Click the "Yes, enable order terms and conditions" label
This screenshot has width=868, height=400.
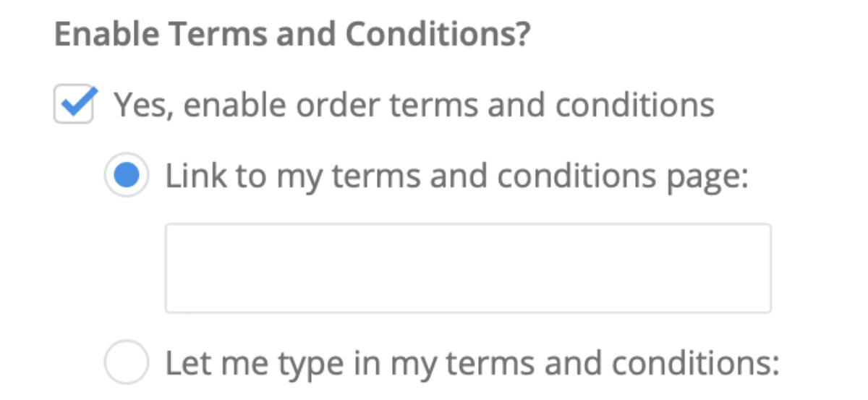click(x=414, y=105)
